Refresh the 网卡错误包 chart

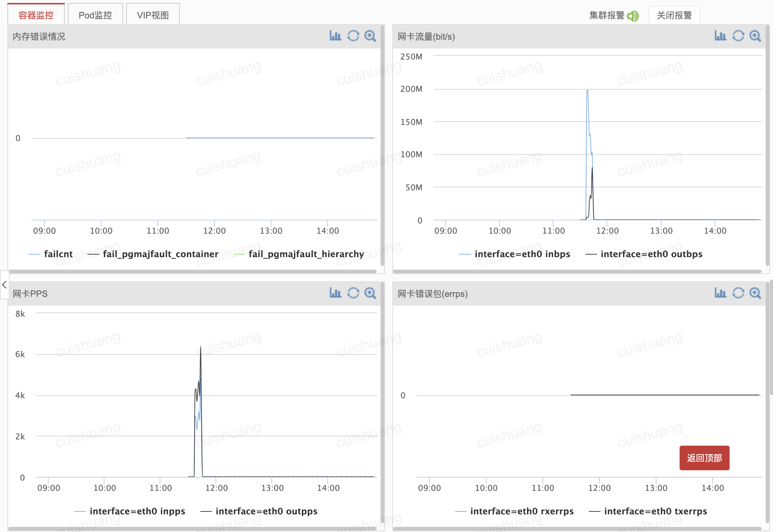pyautogui.click(x=738, y=293)
